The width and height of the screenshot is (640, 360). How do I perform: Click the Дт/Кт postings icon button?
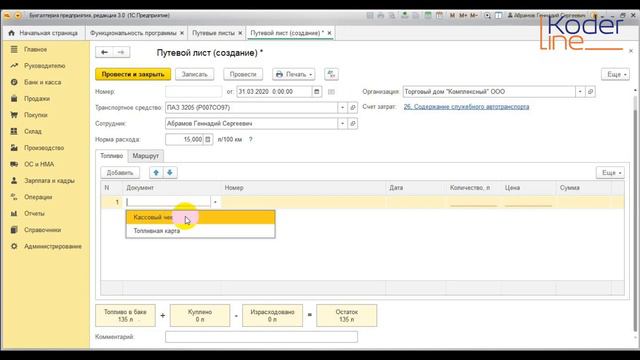pos(331,74)
